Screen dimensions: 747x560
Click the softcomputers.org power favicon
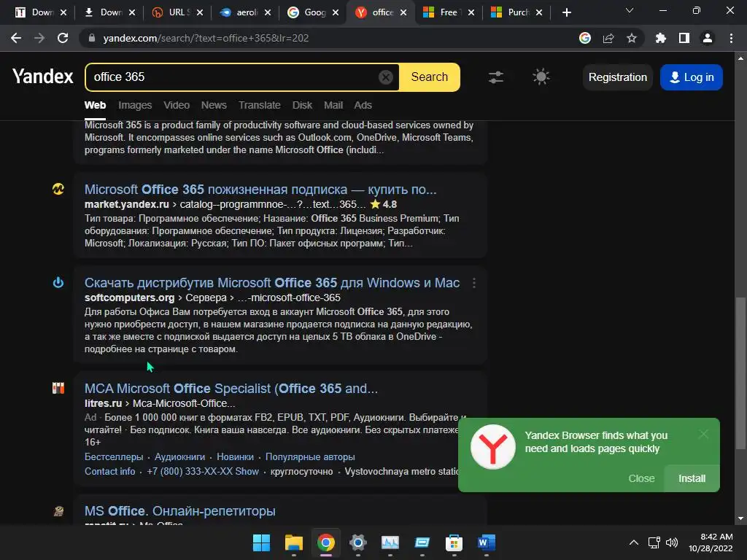(58, 282)
